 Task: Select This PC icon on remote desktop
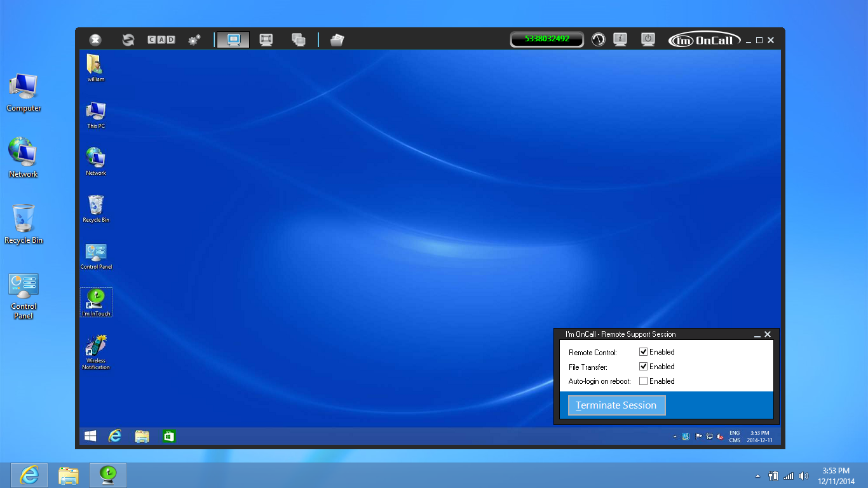pos(96,115)
